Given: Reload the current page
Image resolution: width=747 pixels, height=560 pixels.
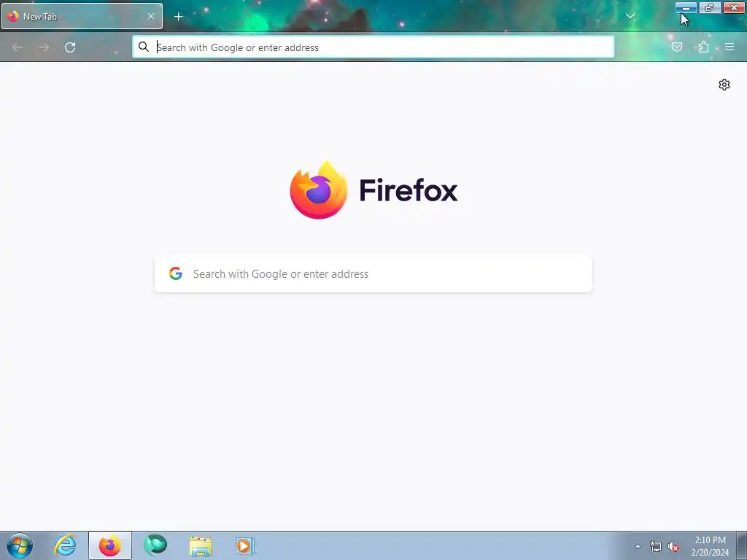Looking at the screenshot, I should [x=70, y=47].
